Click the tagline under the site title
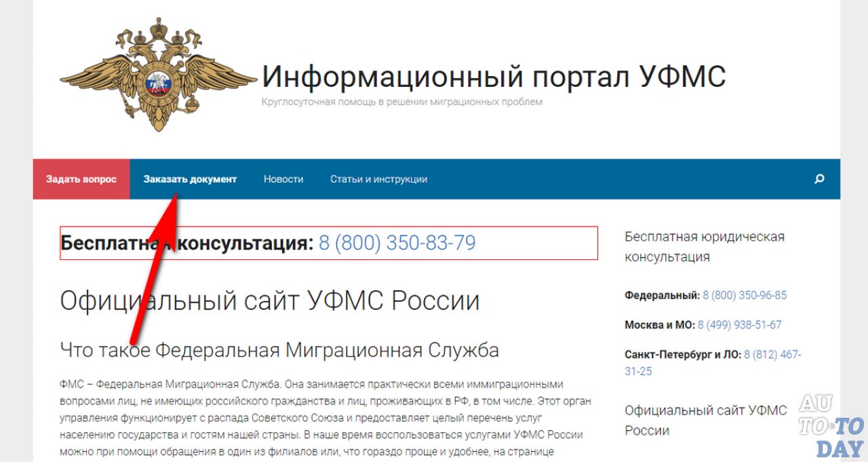Screen dimensions: 868x462 click(401, 101)
